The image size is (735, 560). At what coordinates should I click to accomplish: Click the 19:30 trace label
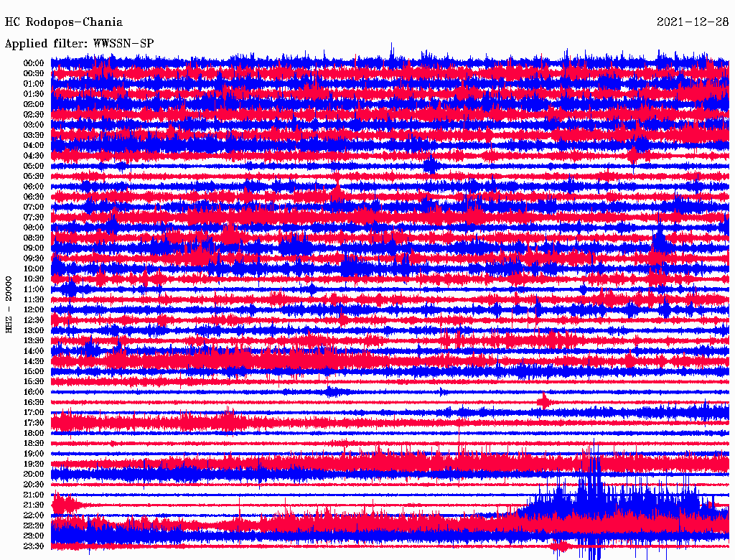pyautogui.click(x=34, y=464)
